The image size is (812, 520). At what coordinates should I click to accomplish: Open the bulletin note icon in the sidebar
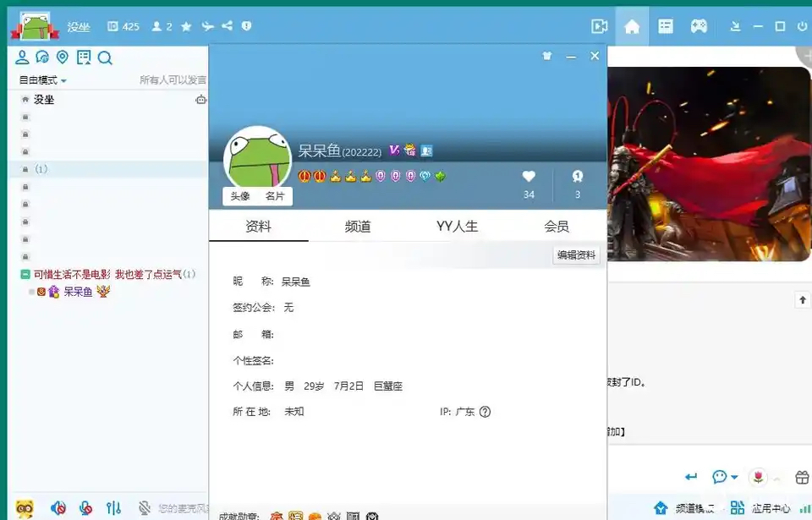point(84,57)
